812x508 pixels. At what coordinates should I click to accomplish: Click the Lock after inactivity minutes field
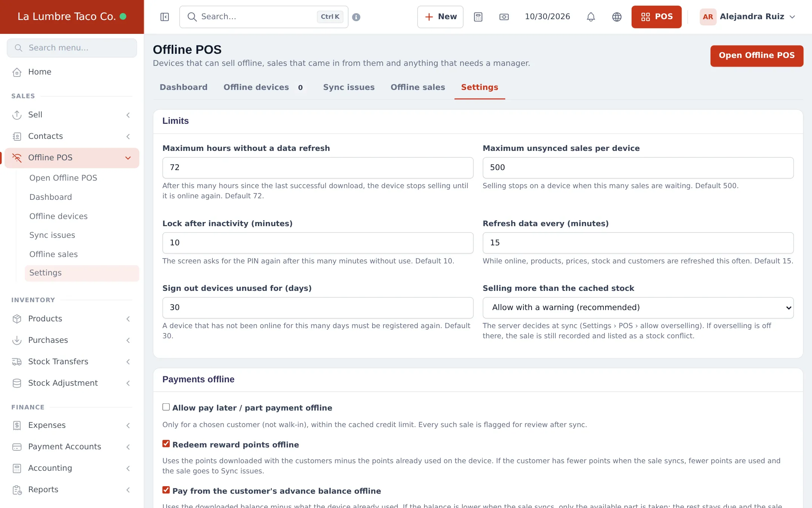[318, 243]
